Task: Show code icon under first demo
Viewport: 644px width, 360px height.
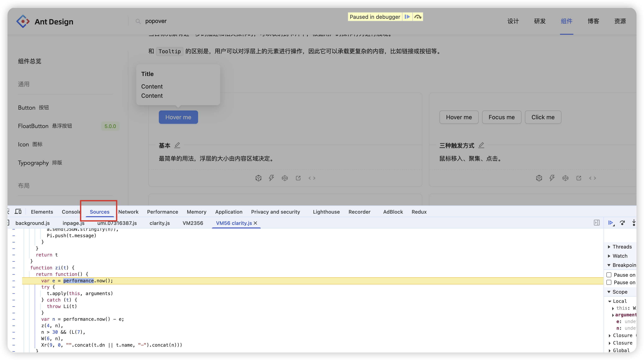Action: [312, 178]
